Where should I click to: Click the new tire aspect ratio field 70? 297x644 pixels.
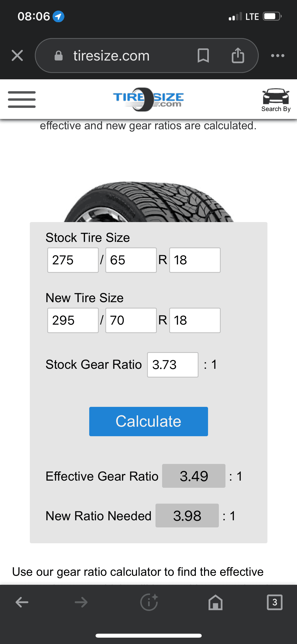pos(131,320)
